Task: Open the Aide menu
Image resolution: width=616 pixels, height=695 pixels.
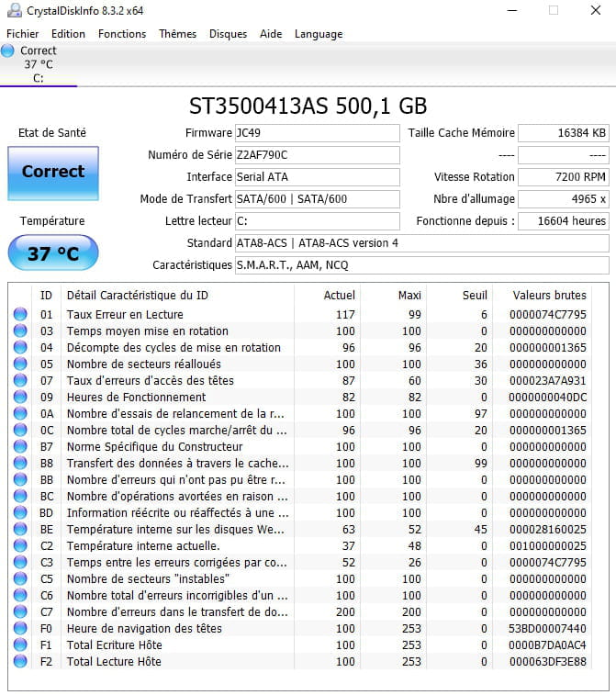Action: tap(271, 34)
